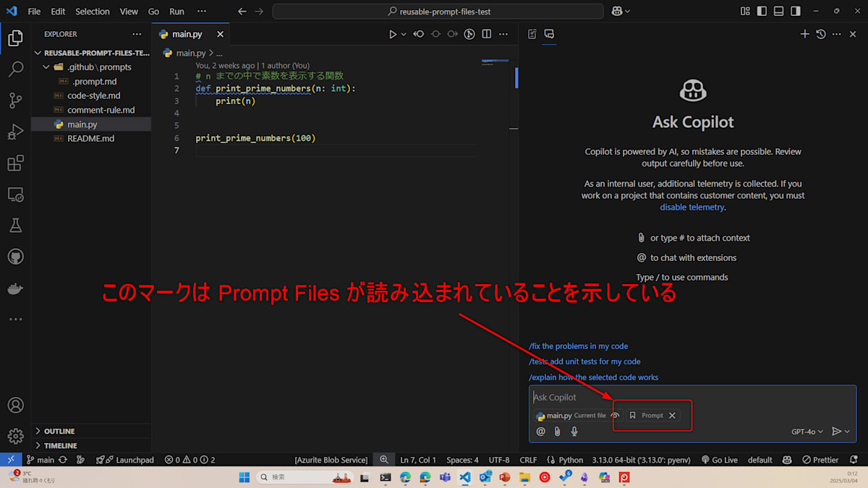Open the Source Control view
The height and width of the screenshot is (488, 868).
pyautogui.click(x=15, y=101)
